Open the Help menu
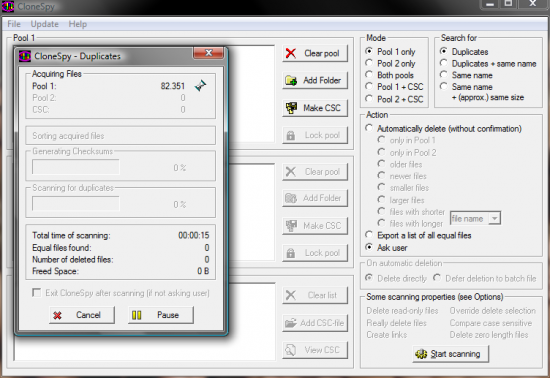 pos(78,24)
